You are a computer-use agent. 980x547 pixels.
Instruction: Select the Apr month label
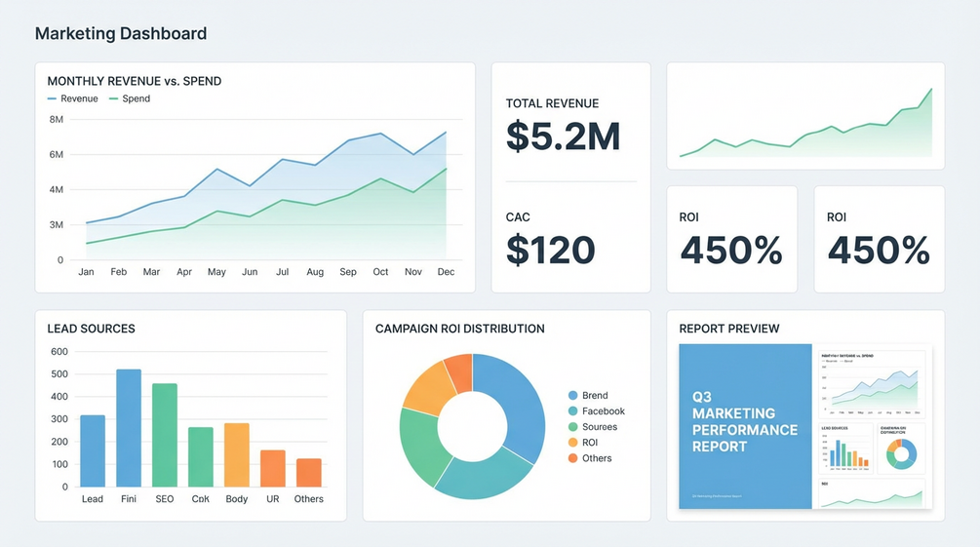(184, 272)
